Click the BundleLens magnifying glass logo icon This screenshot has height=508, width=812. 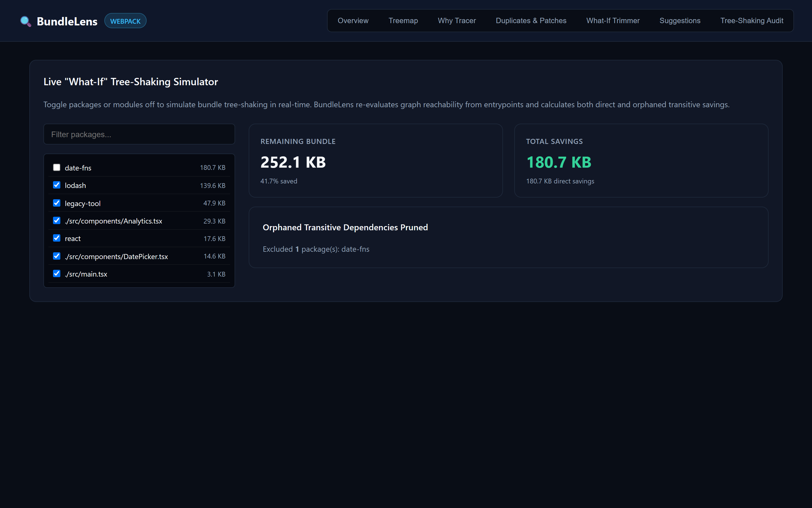(26, 21)
